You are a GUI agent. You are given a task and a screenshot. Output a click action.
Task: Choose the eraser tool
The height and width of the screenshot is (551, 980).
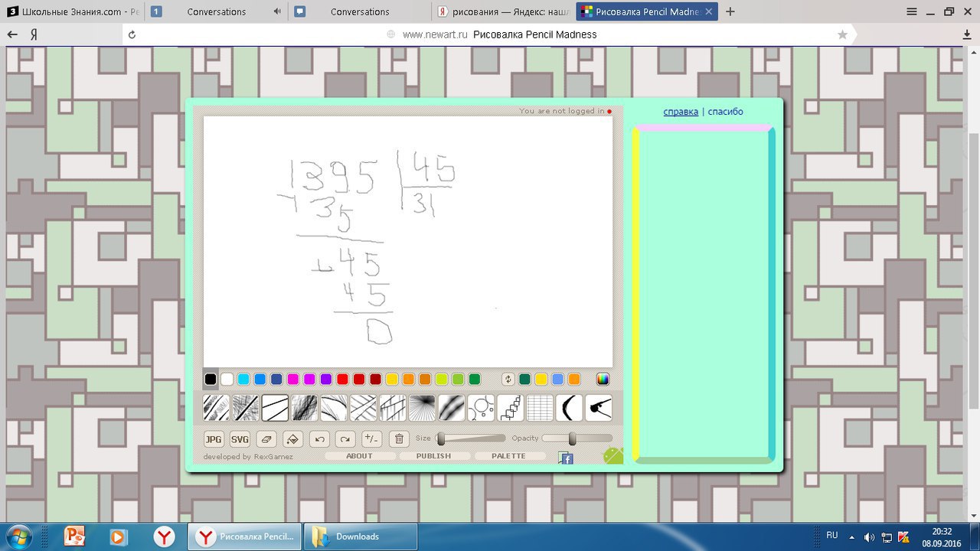click(266, 439)
